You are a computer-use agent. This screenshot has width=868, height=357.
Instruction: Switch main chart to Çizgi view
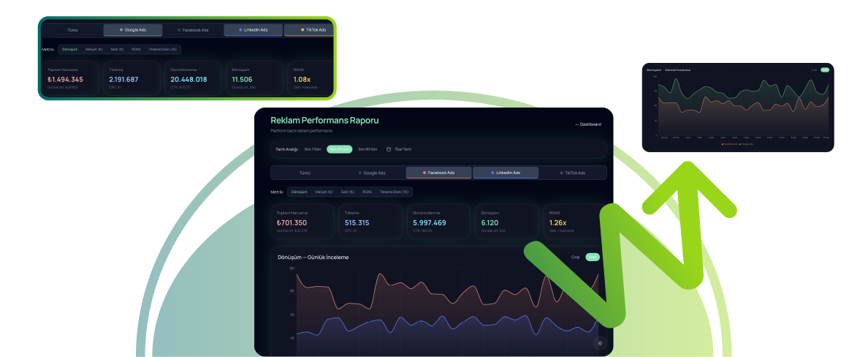(575, 257)
